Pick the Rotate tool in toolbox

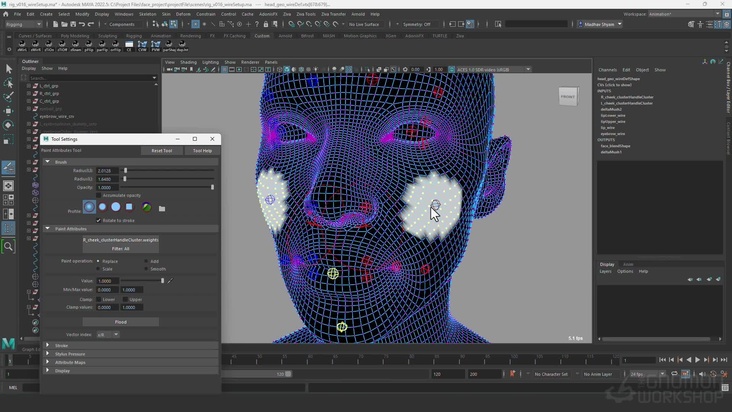pos(8,125)
